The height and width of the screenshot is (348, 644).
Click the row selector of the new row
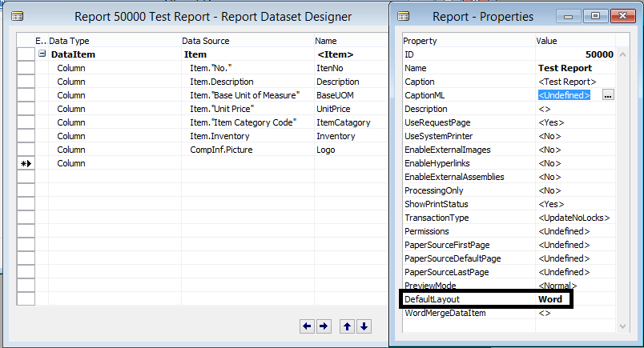(25, 163)
